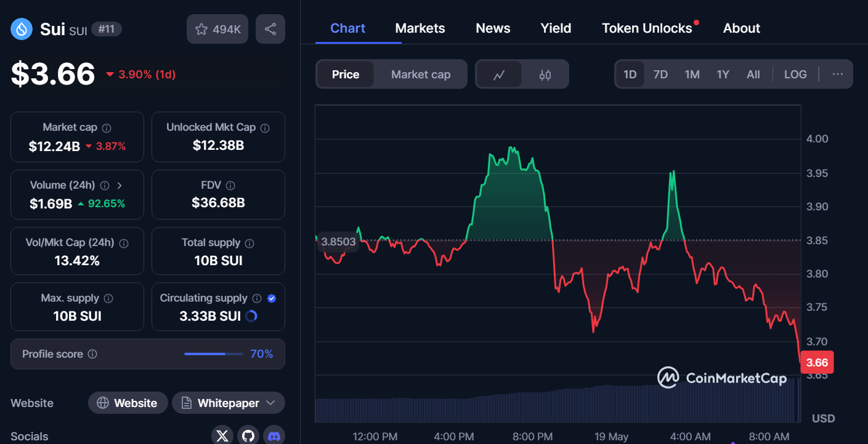Image resolution: width=868 pixels, height=444 pixels.
Task: Set chart range to 1D
Action: pos(630,75)
